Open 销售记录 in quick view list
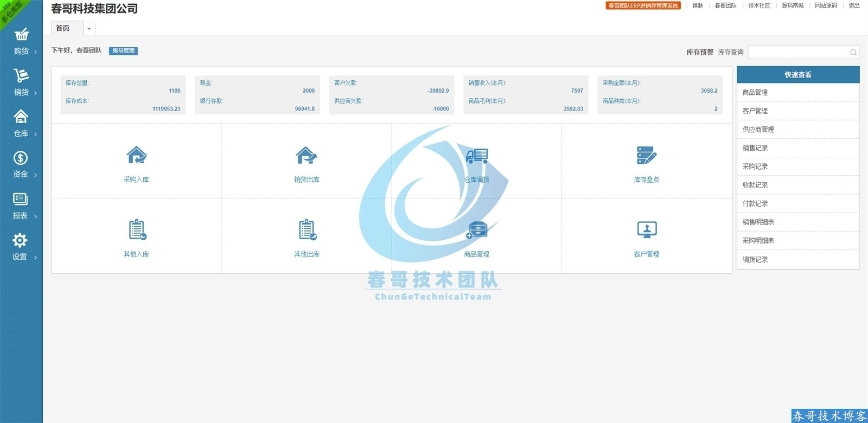This screenshot has width=868, height=423. tap(755, 148)
